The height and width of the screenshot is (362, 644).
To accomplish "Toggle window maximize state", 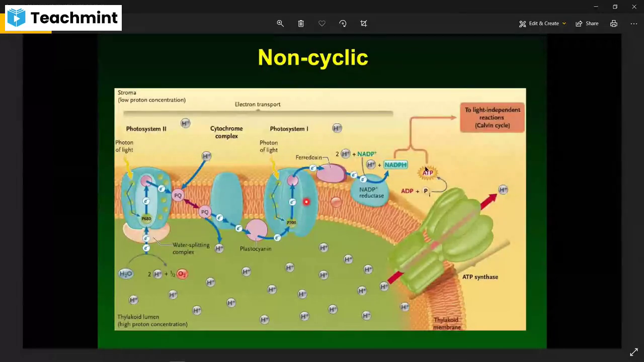I will point(614,7).
